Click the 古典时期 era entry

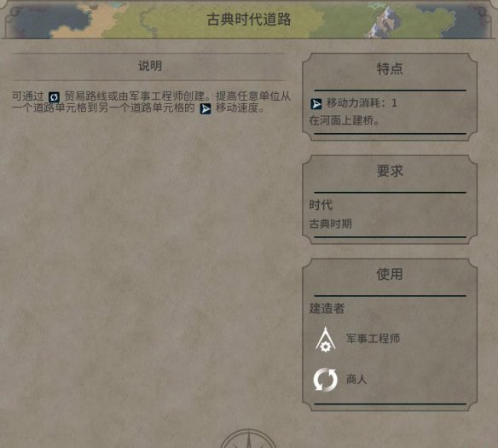330,224
